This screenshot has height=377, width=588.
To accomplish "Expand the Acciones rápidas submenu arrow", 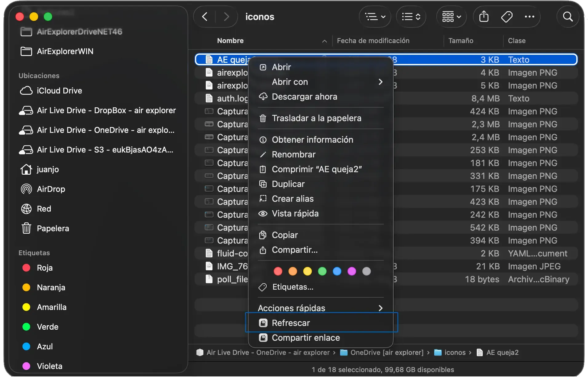I will tap(381, 308).
